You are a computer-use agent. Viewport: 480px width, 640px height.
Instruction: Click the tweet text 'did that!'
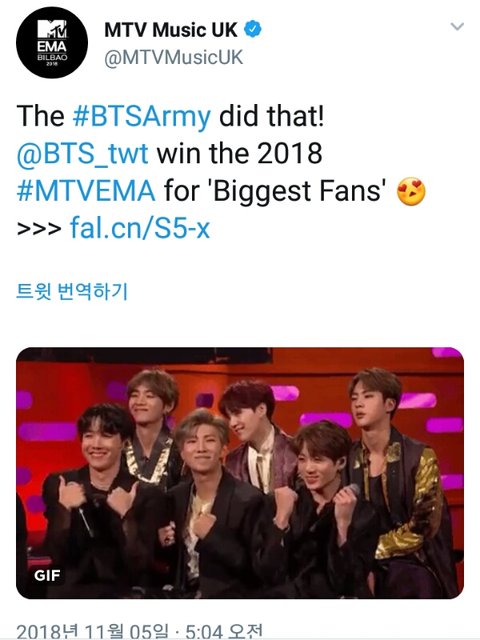pyautogui.click(x=272, y=116)
